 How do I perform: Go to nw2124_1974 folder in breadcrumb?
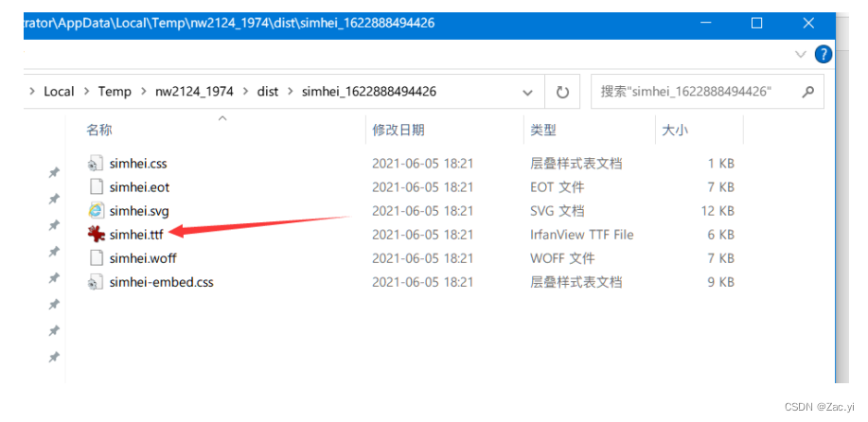(194, 92)
